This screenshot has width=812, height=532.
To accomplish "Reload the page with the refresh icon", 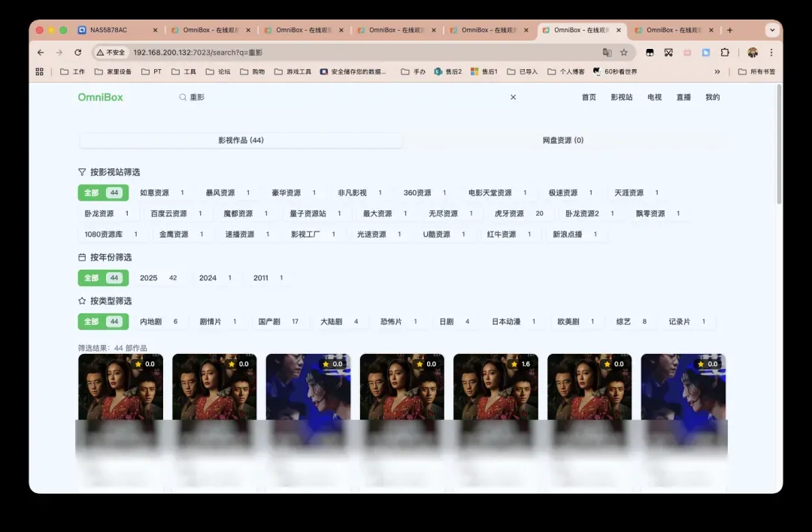I will click(x=77, y=53).
